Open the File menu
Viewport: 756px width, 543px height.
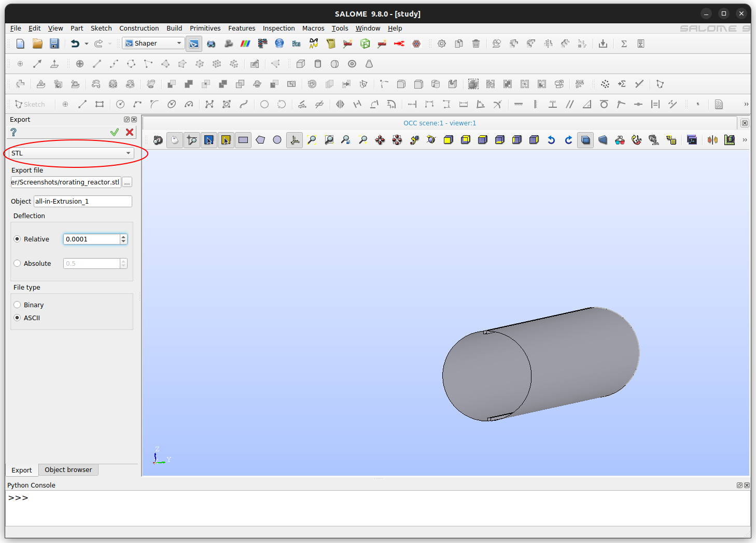coord(16,28)
